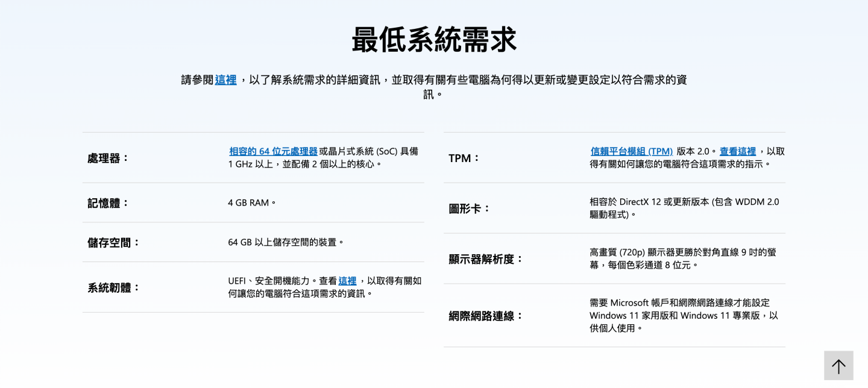
Task: Follow the 這裡 link in 系統韌體 row
Action: click(x=347, y=281)
